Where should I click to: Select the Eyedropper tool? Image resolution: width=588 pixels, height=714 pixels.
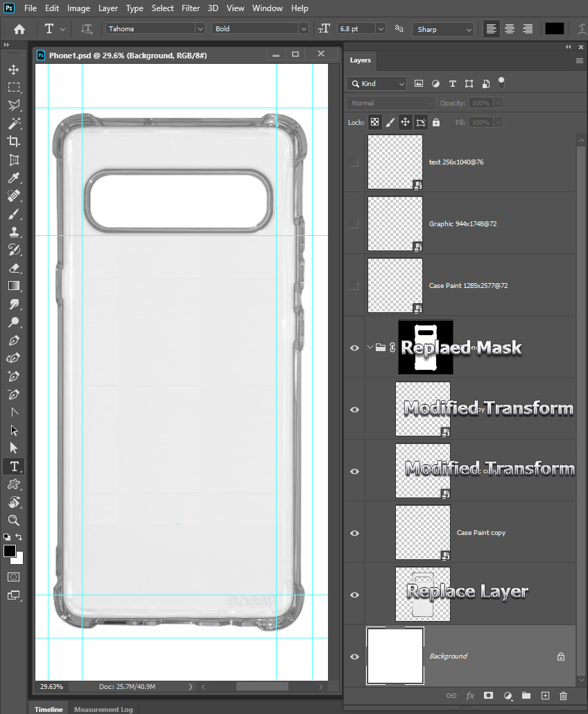(x=14, y=178)
